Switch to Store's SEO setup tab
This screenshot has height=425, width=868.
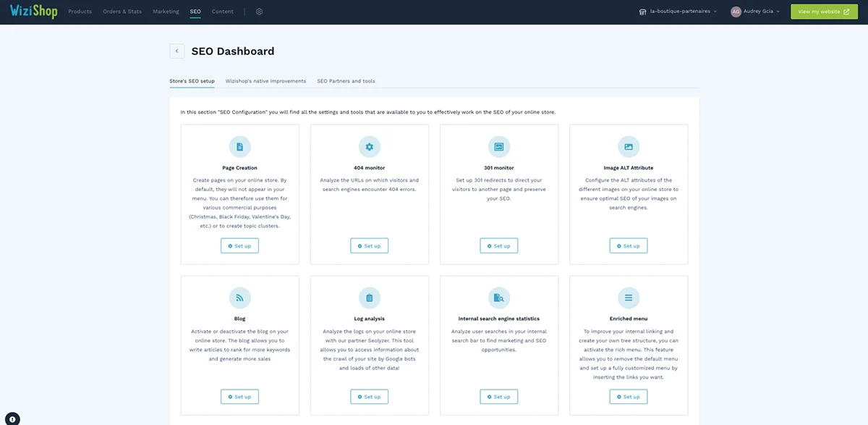(x=192, y=81)
